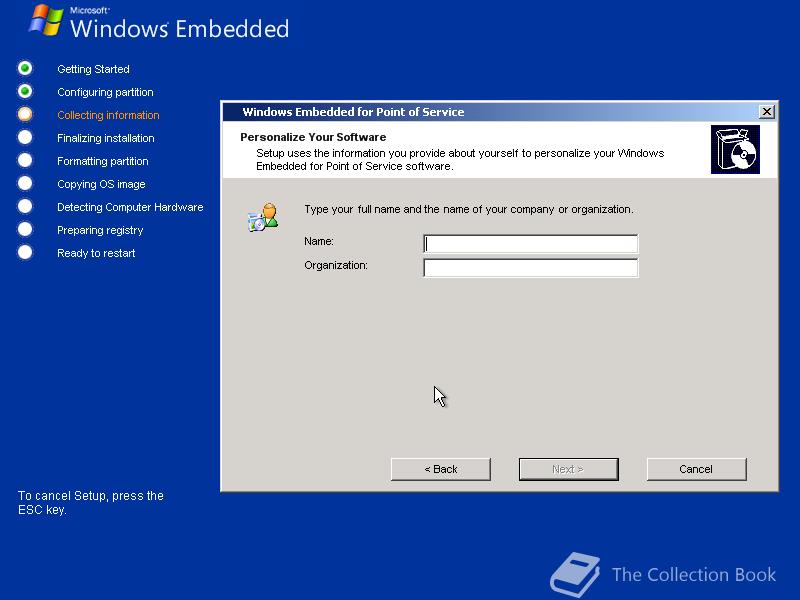Screen dimensions: 800x600
Task: Click the 'Copying OS image' step text
Action: [x=101, y=184]
